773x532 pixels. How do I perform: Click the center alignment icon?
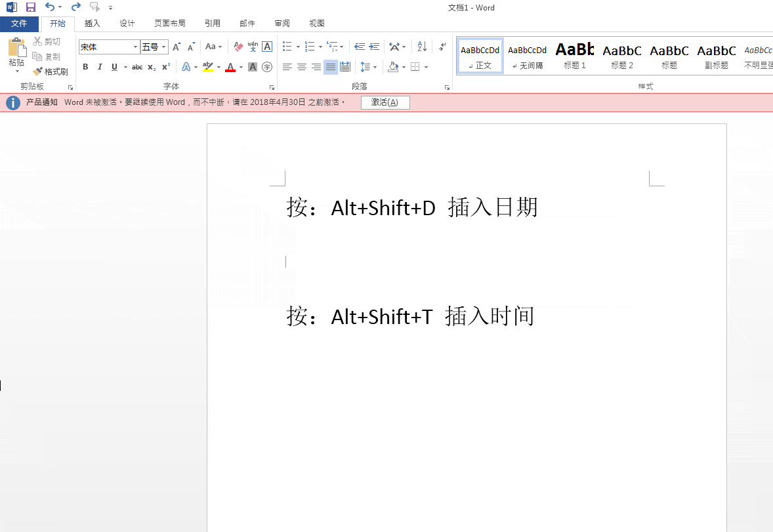pos(302,66)
